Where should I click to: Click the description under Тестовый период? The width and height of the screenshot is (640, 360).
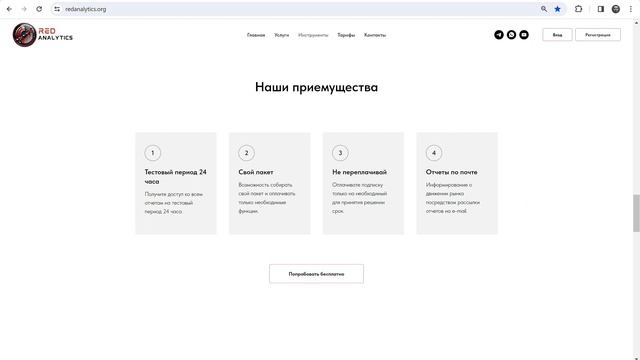[173, 203]
